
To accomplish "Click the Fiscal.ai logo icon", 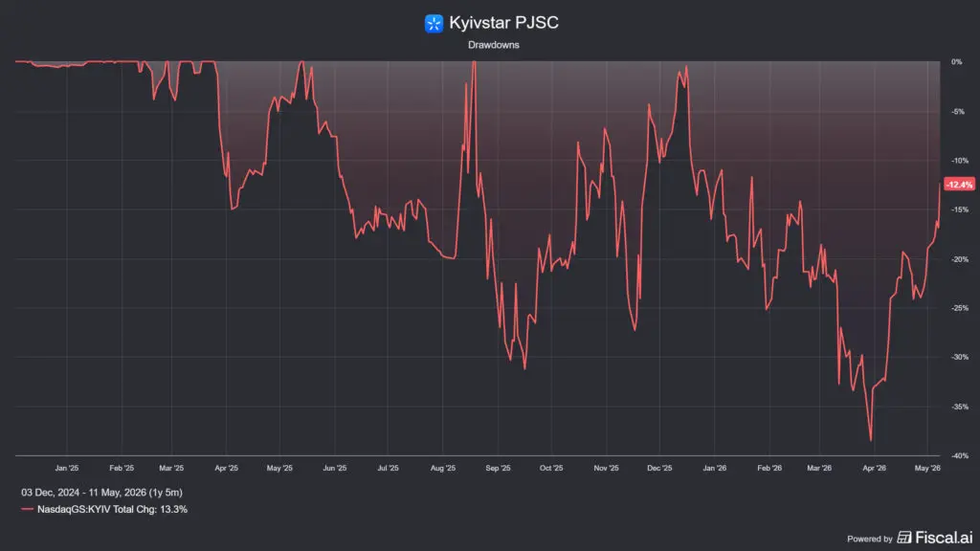I will (x=903, y=538).
